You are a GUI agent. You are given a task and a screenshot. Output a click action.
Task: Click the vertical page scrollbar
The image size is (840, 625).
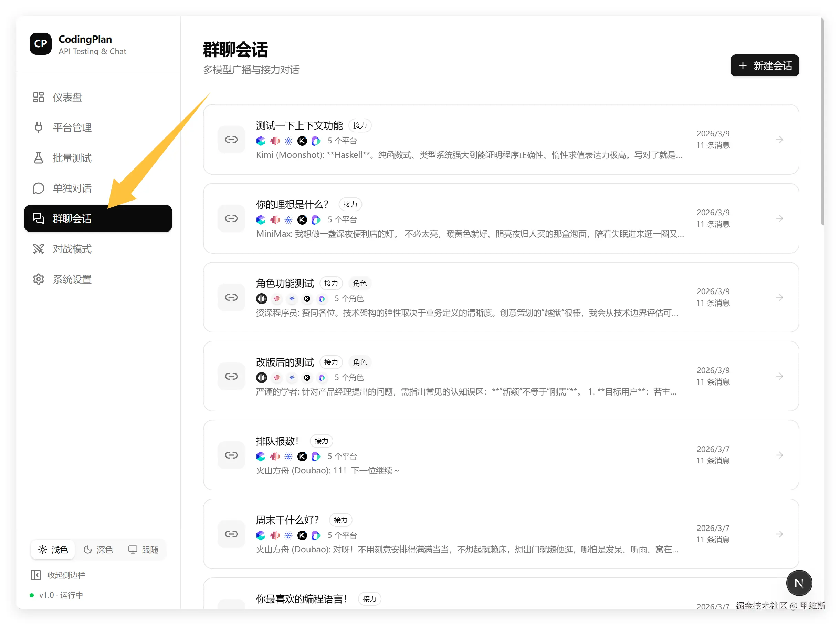point(822,121)
